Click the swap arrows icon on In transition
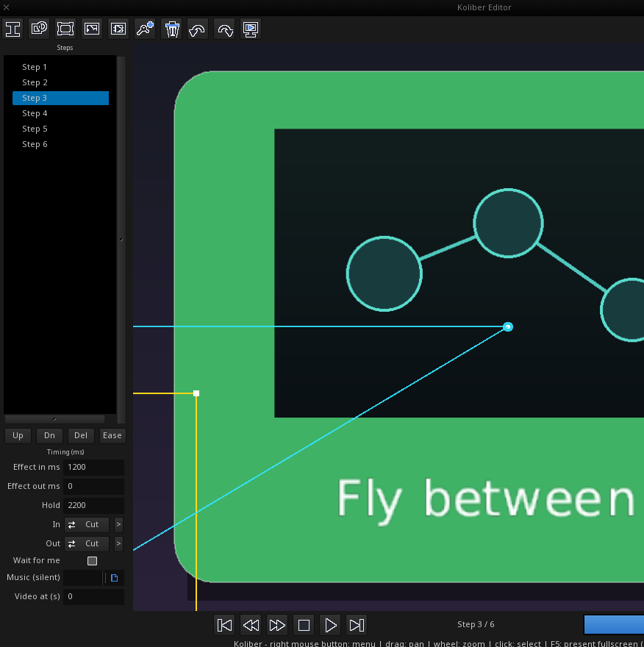Viewport: 644px width, 647px height. pos(72,524)
